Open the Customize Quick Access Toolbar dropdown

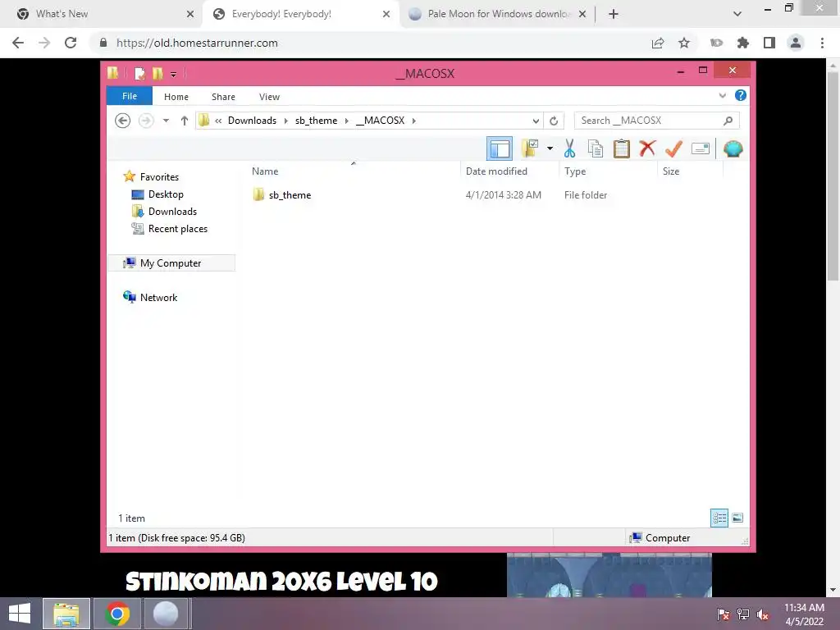174,74
